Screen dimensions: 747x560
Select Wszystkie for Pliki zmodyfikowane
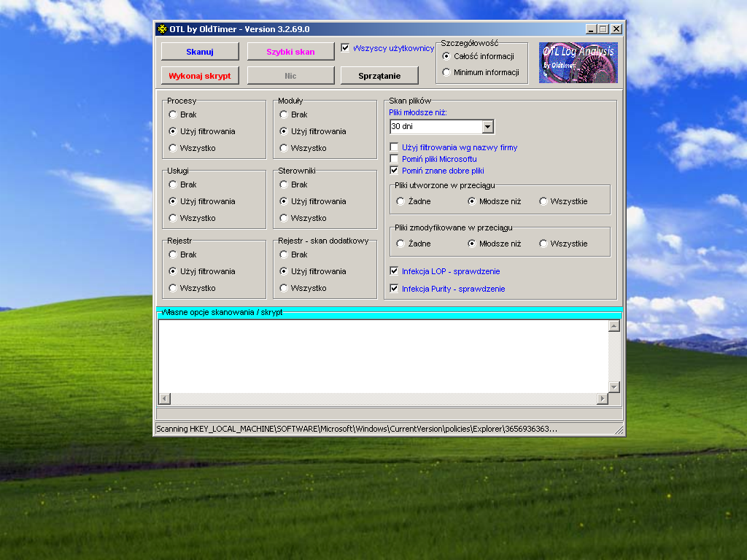click(x=543, y=244)
